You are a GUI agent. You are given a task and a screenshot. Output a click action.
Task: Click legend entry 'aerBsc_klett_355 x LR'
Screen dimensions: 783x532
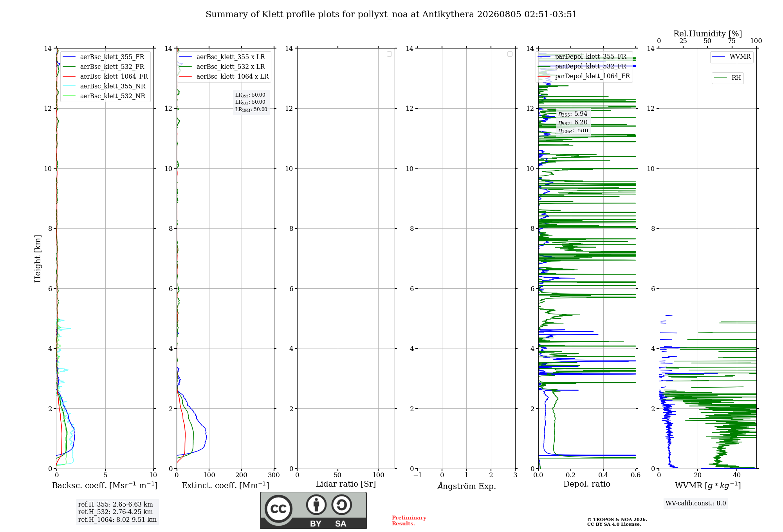click(231, 57)
